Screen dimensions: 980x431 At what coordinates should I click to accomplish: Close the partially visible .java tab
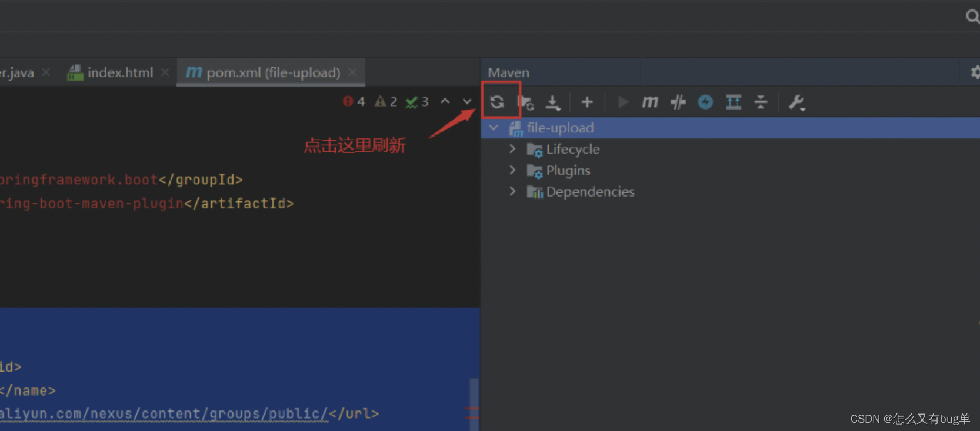pos(46,72)
